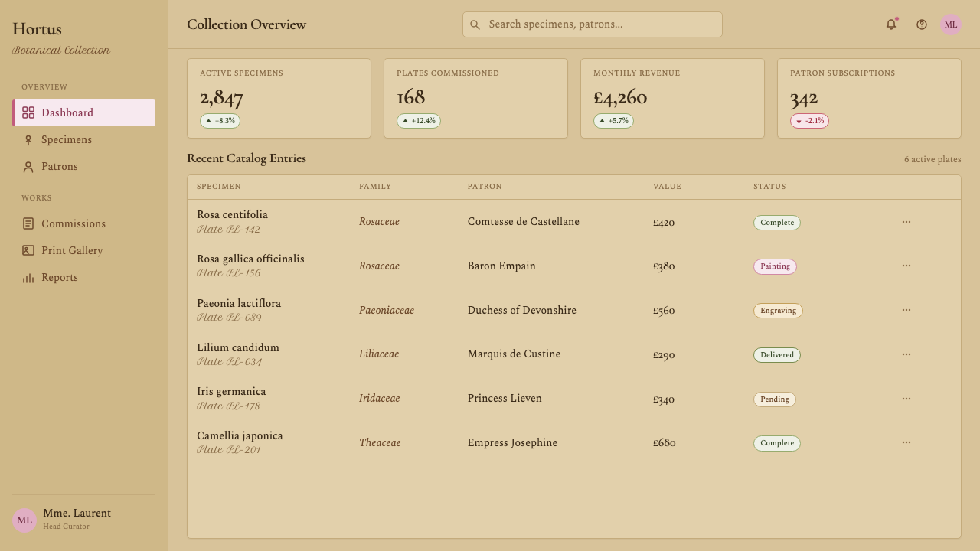View the Reports page
The image size is (980, 551).
pos(84,278)
